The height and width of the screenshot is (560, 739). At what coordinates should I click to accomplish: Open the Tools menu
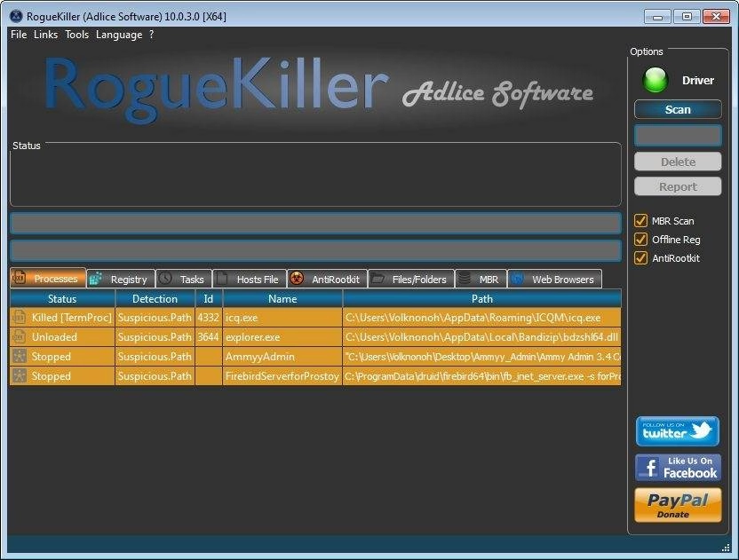[x=76, y=35]
